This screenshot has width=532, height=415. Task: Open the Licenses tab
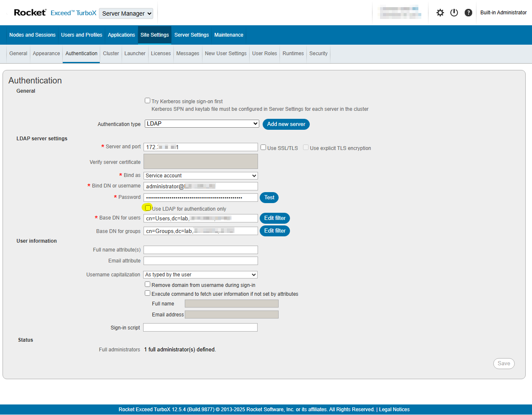coord(161,54)
